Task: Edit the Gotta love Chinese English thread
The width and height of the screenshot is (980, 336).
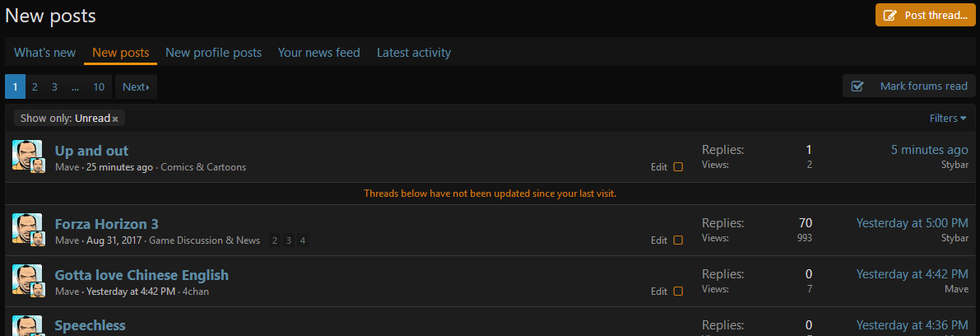Action: coord(659,292)
